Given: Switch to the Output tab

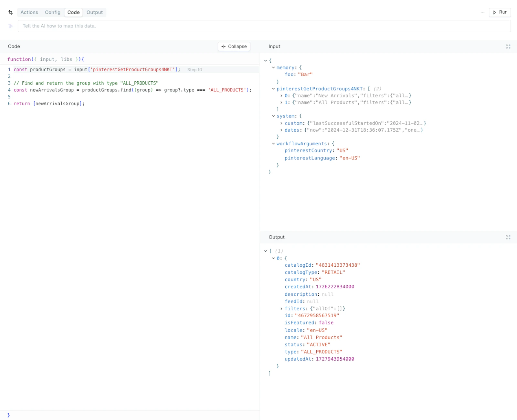Looking at the screenshot, I should click(95, 12).
